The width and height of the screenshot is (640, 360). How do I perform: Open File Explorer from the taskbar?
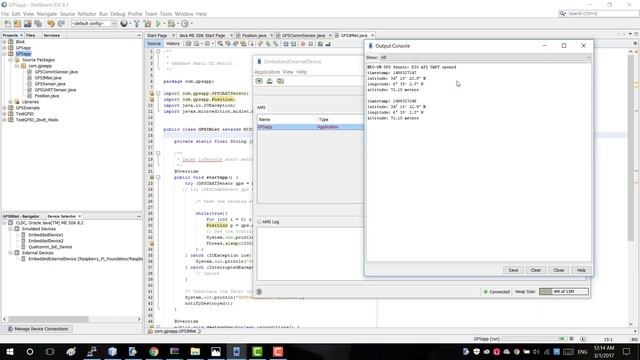coord(195,351)
